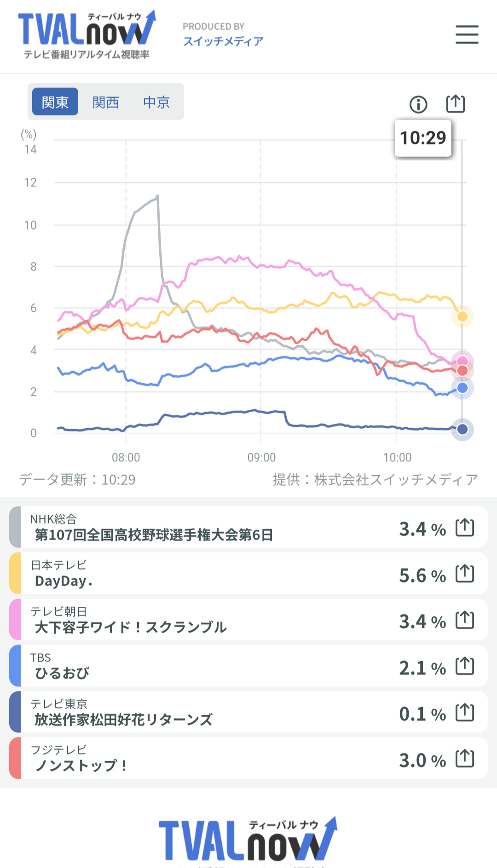Image resolution: width=497 pixels, height=868 pixels.
Task: Switch to the 中京 region tab
Action: 156,102
